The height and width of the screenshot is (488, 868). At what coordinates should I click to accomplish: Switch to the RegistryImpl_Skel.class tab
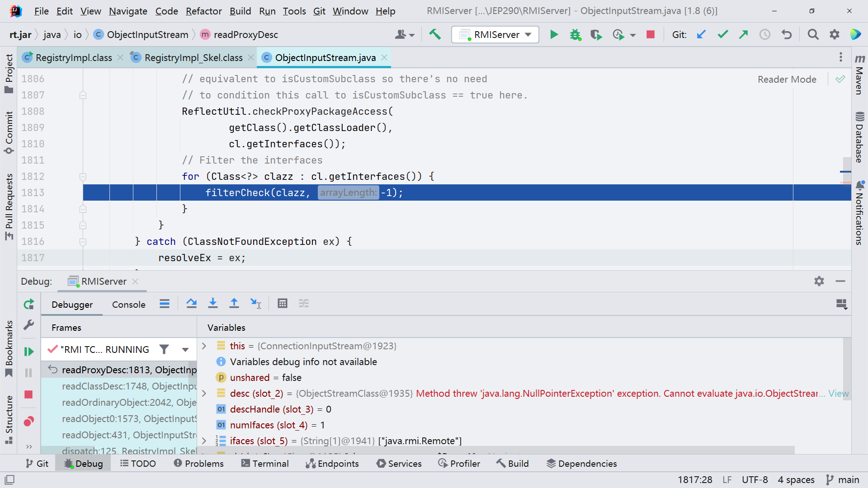pos(193,57)
